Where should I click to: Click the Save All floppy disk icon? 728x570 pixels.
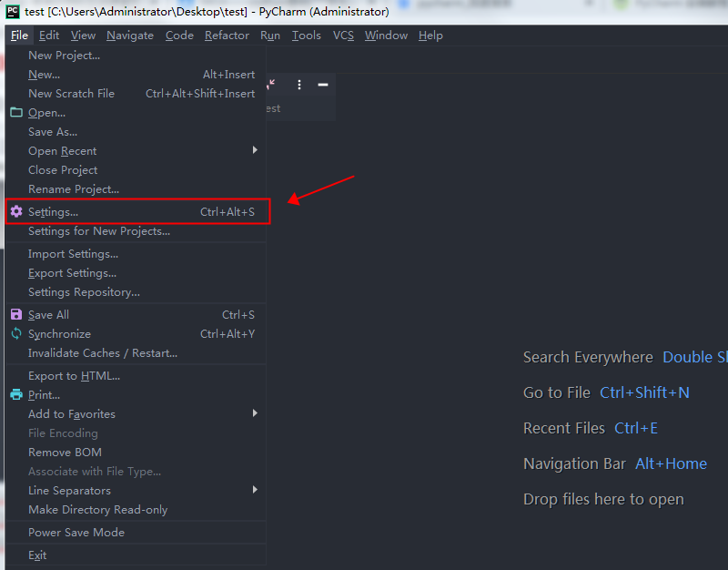(16, 314)
